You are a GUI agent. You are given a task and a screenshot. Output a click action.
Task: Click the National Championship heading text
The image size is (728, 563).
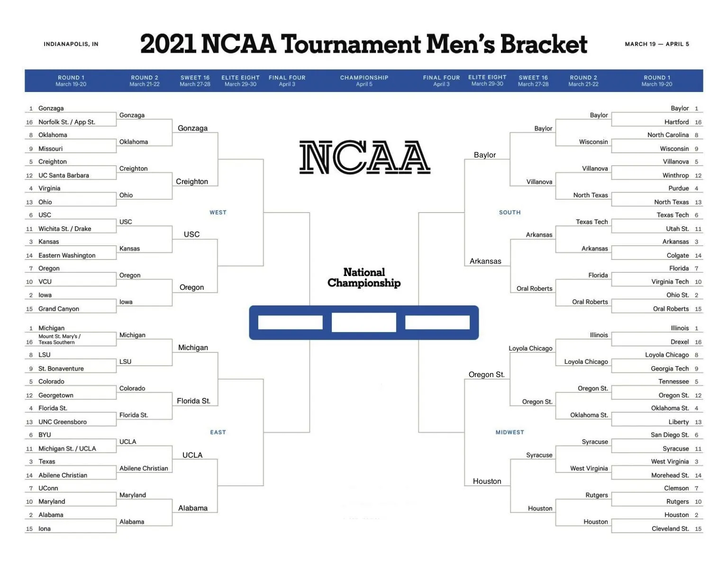[364, 277]
